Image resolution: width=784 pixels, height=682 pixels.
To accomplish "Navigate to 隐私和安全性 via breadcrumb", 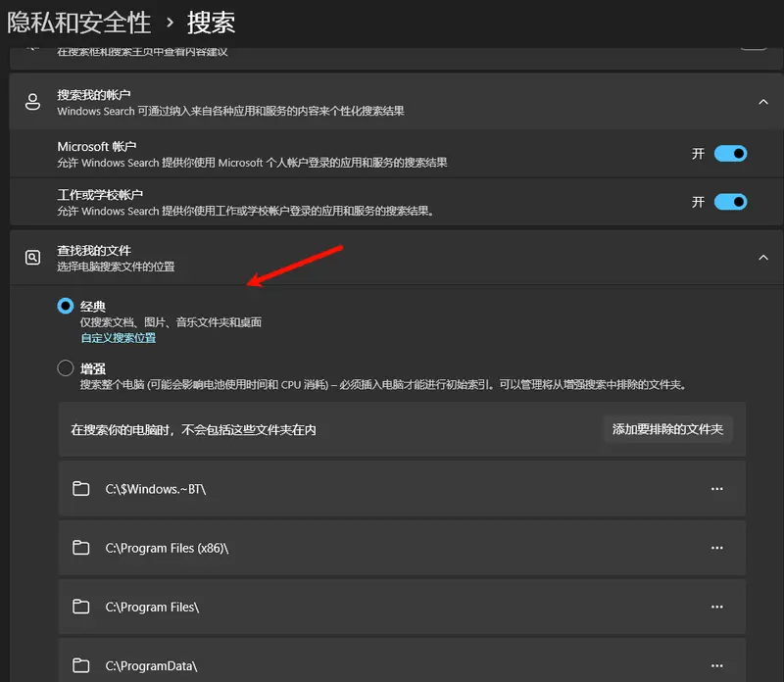I will click(78, 22).
